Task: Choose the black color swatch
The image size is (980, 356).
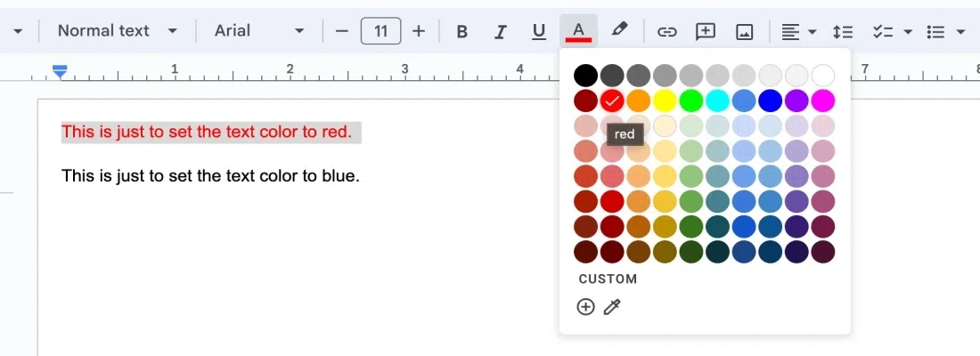Action: coord(585,75)
